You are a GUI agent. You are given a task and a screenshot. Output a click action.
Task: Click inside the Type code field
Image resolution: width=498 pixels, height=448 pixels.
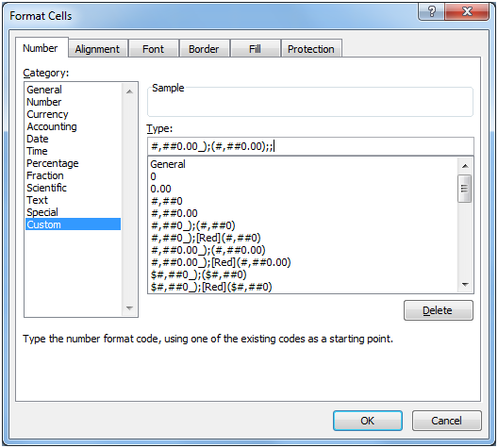click(310, 146)
